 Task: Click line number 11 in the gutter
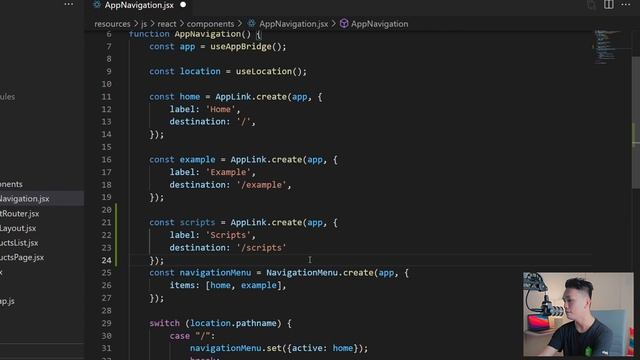(106, 97)
